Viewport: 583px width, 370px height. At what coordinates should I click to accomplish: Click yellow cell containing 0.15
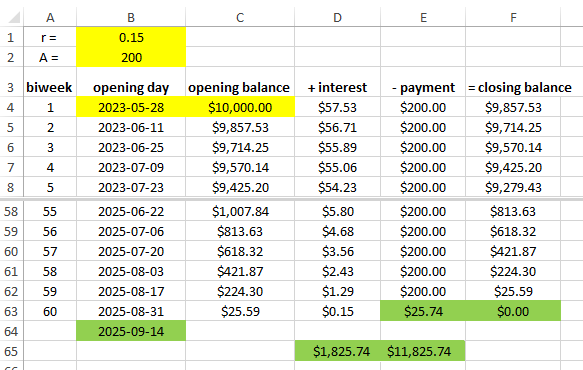(x=131, y=37)
